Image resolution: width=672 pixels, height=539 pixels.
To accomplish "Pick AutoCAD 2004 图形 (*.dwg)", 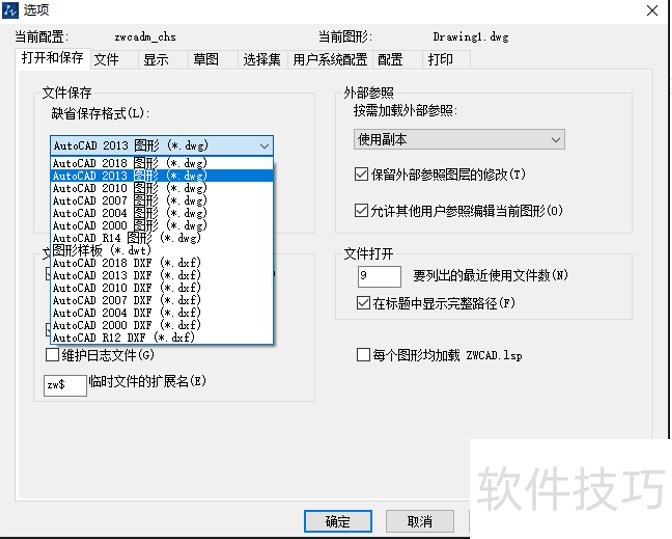I will coord(162,213).
